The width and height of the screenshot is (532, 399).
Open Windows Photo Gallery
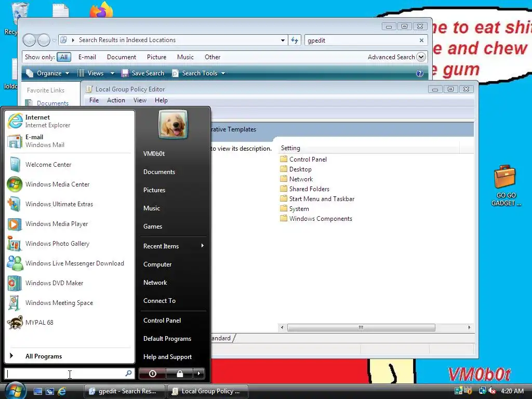click(70, 243)
